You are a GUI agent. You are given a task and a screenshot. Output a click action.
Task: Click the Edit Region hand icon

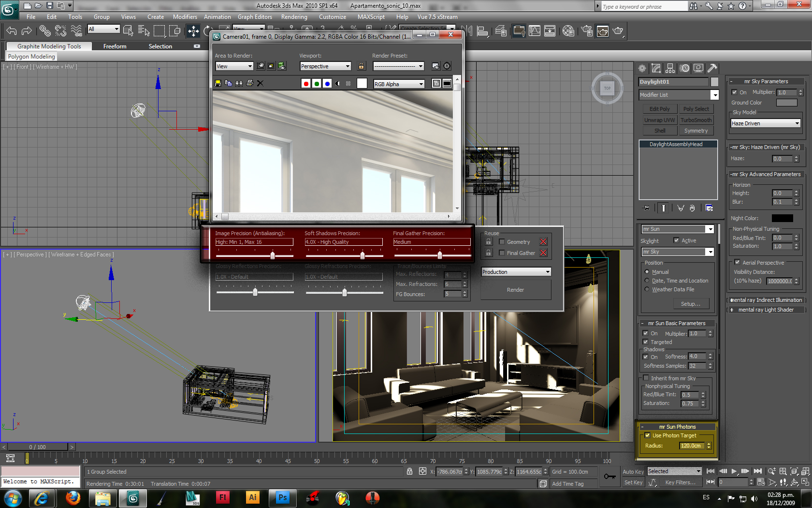(x=261, y=66)
